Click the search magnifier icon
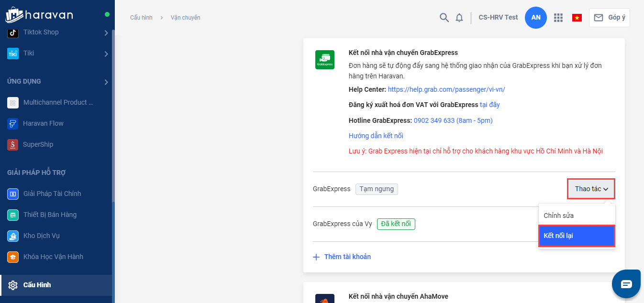This screenshot has width=644, height=303. point(444,18)
